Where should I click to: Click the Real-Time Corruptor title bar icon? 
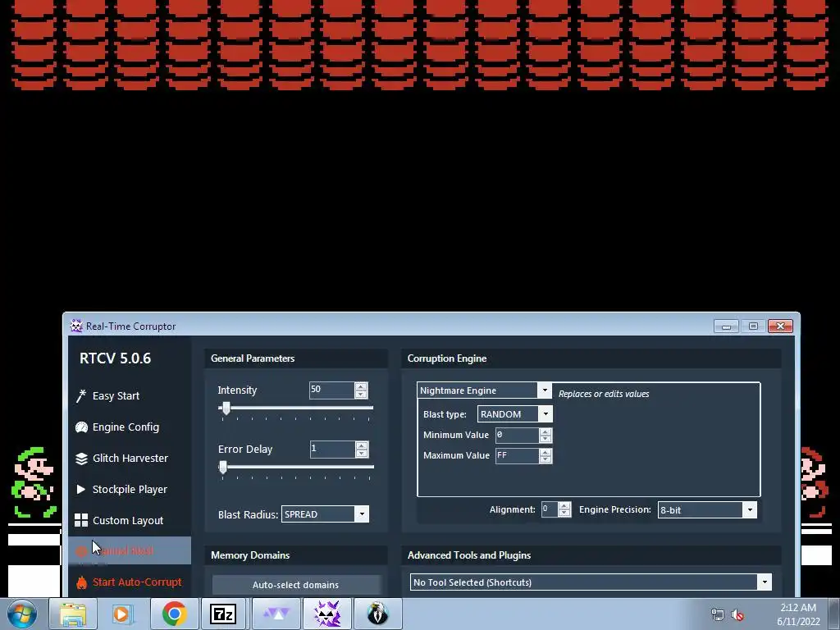tap(76, 326)
